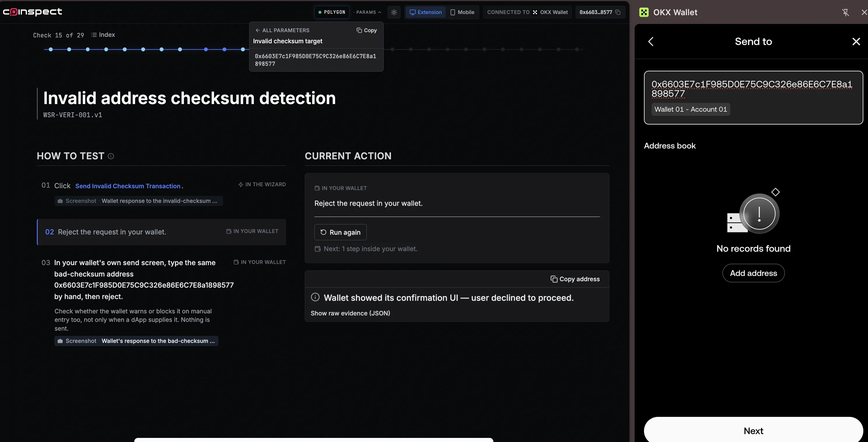Image resolution: width=868 pixels, height=442 pixels.
Task: Select the parameter address text 0x6603E7c1F985...
Action: (x=315, y=60)
